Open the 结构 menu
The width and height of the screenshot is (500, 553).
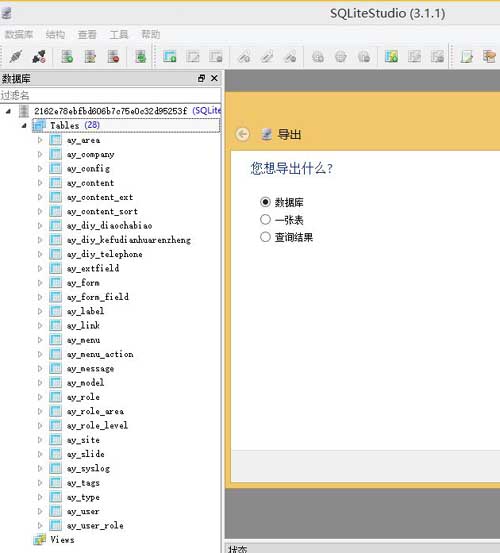coord(55,35)
